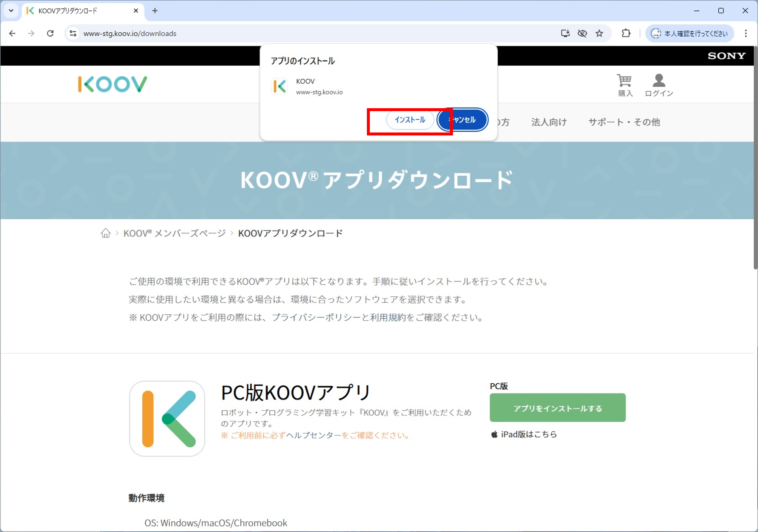Open the shopping cart 購入 icon
758x532 pixels.
[625, 85]
